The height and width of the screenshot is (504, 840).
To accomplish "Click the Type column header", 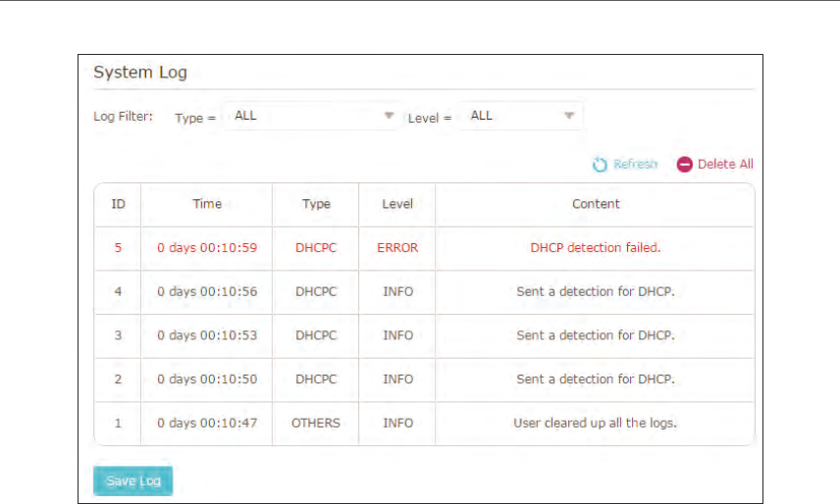I will coord(316,204).
